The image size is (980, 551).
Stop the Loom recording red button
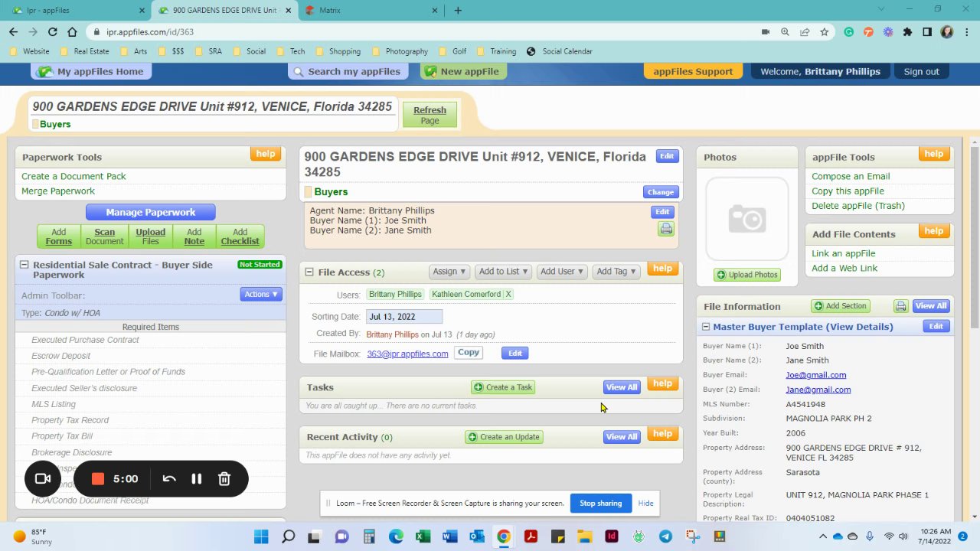pyautogui.click(x=98, y=478)
